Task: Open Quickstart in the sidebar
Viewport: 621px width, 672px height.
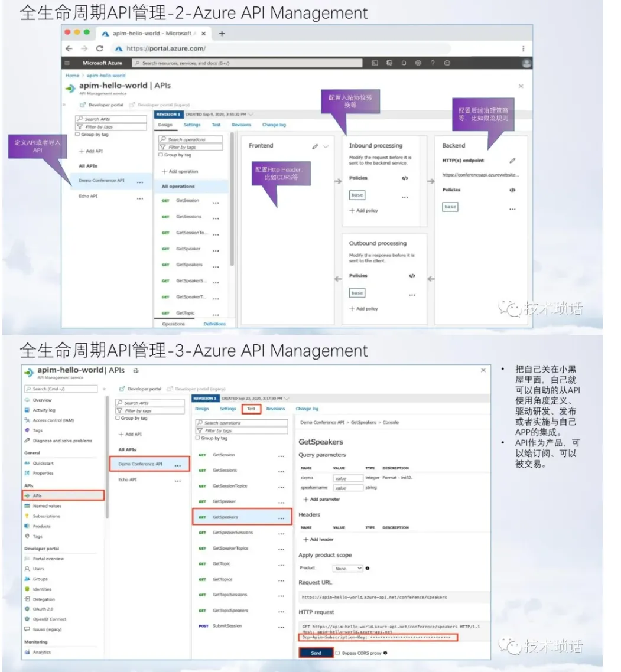Action: pyautogui.click(x=43, y=464)
